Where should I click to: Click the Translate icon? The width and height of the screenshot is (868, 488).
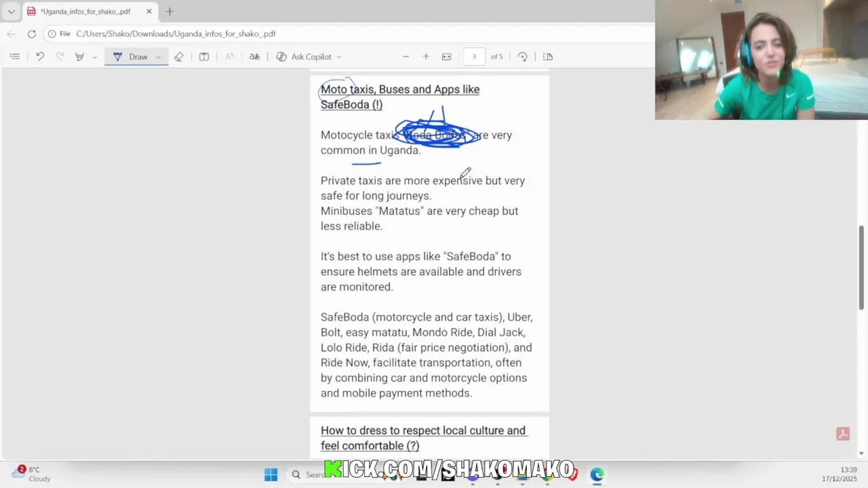254,57
